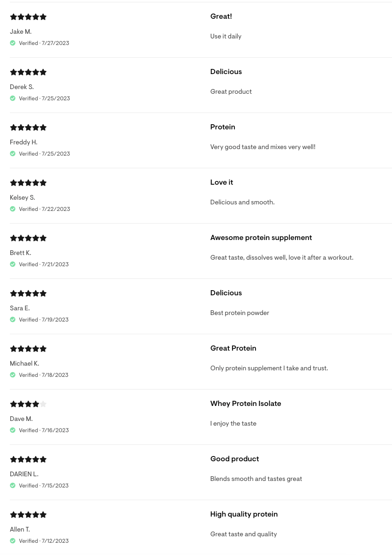Click verified badge icon for Derek S.
The image size is (392, 555).
(x=13, y=98)
